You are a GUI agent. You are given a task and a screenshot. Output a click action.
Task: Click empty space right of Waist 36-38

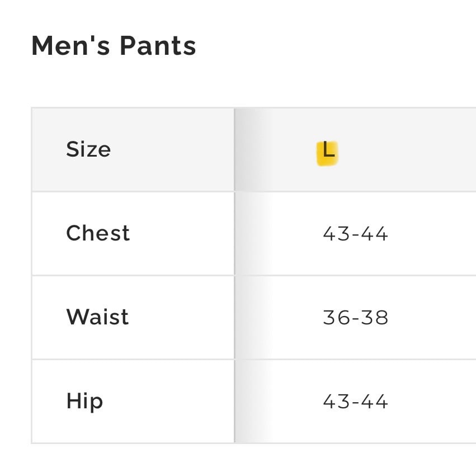click(432, 318)
